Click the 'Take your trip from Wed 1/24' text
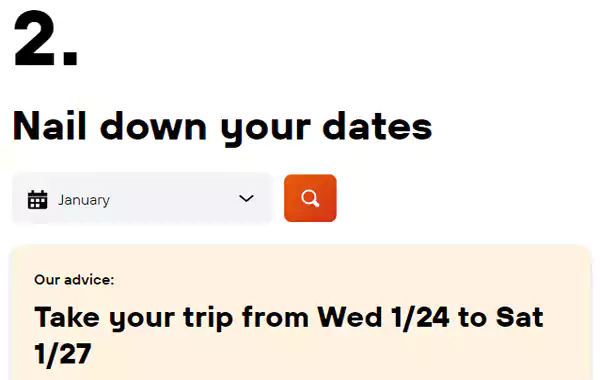 pos(242,318)
